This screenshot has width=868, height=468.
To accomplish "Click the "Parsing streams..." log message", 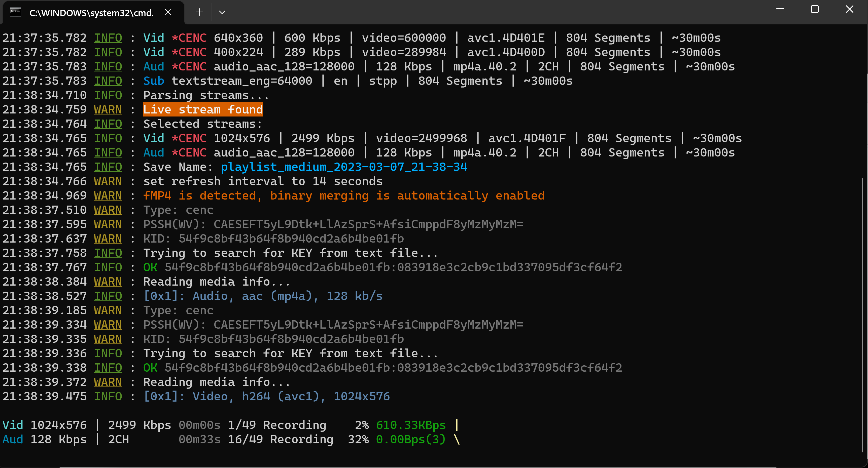I will (x=206, y=96).
